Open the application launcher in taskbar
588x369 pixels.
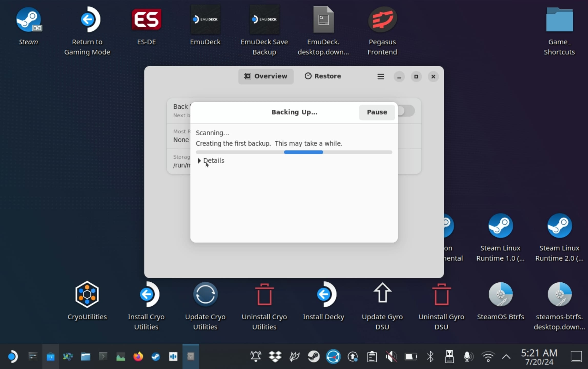[x=13, y=356]
